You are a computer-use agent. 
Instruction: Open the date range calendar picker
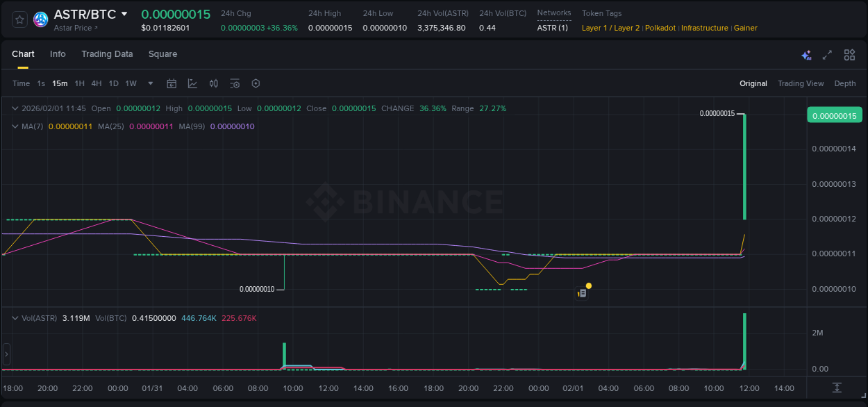click(172, 83)
